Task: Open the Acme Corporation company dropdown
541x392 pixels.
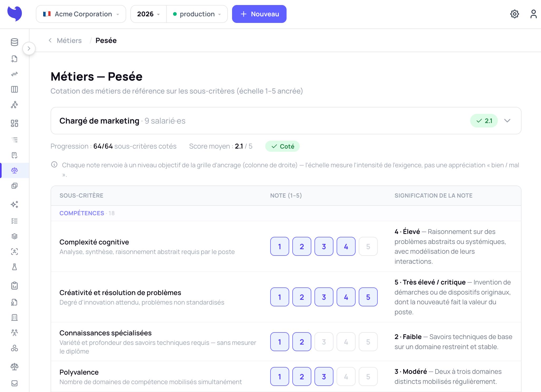Action: click(81, 14)
